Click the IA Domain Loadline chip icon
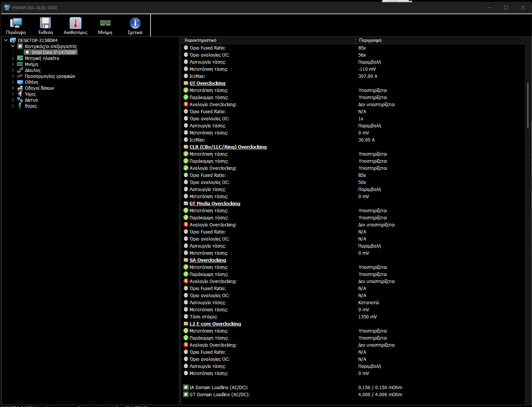The width and height of the screenshot is (532, 407). pyautogui.click(x=186, y=387)
